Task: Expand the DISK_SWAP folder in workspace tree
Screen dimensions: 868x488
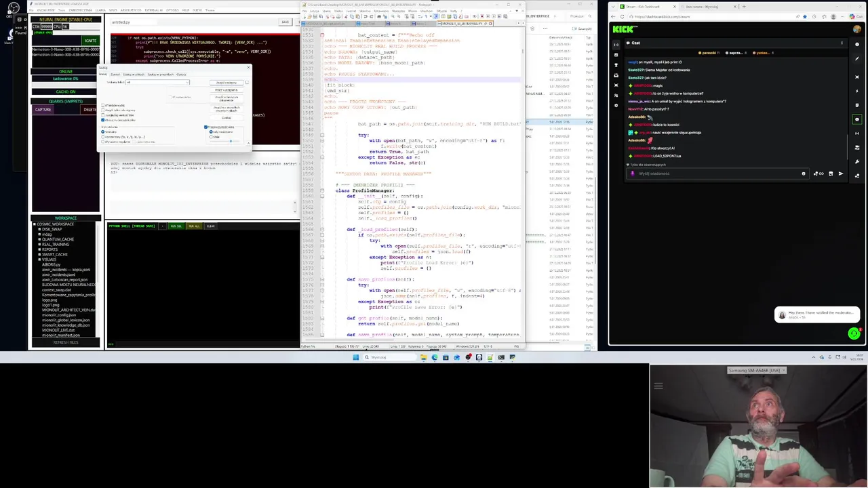Action: pos(39,229)
